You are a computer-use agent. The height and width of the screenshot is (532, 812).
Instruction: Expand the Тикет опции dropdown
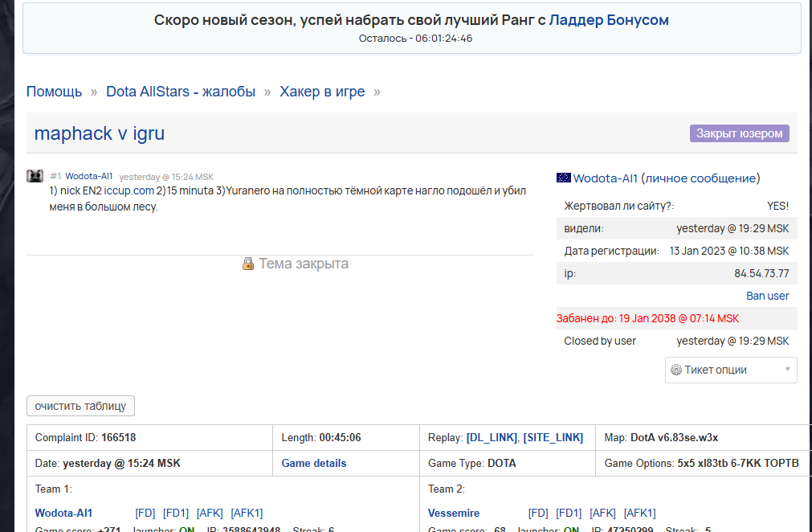[x=731, y=370]
